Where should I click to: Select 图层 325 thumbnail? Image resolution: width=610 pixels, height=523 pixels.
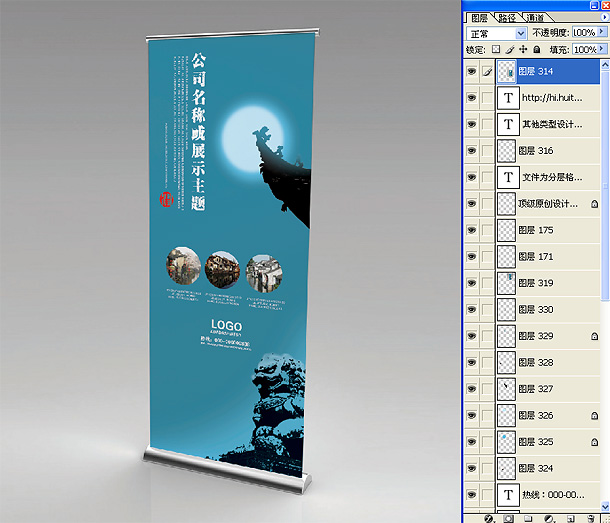pyautogui.click(x=507, y=442)
